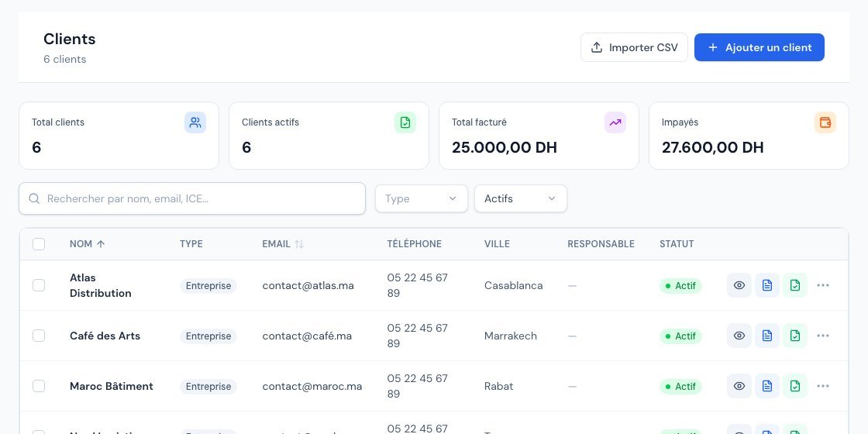Image resolution: width=868 pixels, height=434 pixels.
Task: Open Café des Arts blue document icon
Action: coord(766,336)
